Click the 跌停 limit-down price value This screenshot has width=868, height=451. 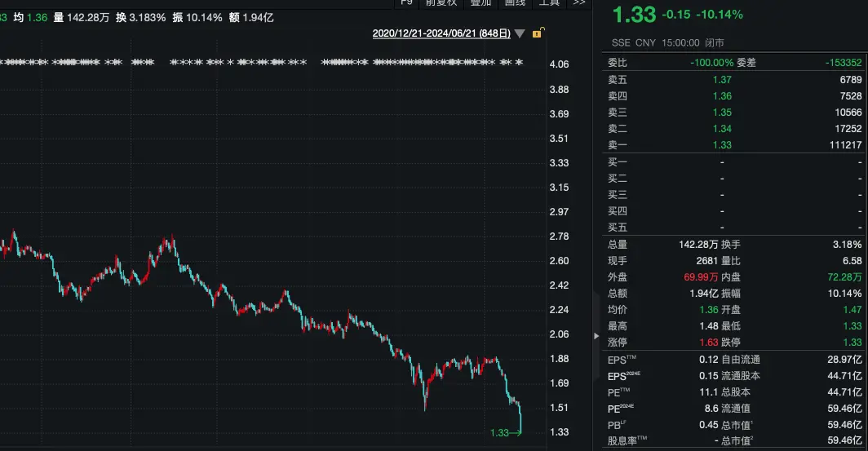(851, 343)
